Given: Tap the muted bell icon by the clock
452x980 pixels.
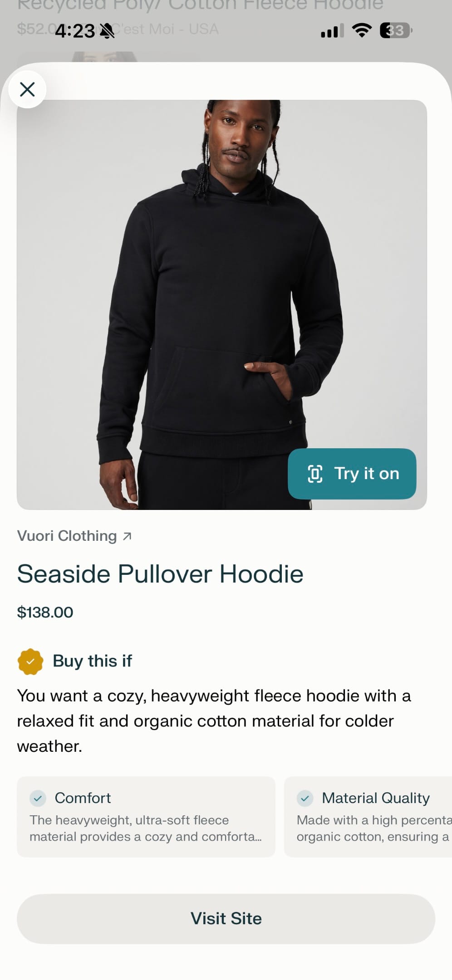Looking at the screenshot, I should [107, 31].
